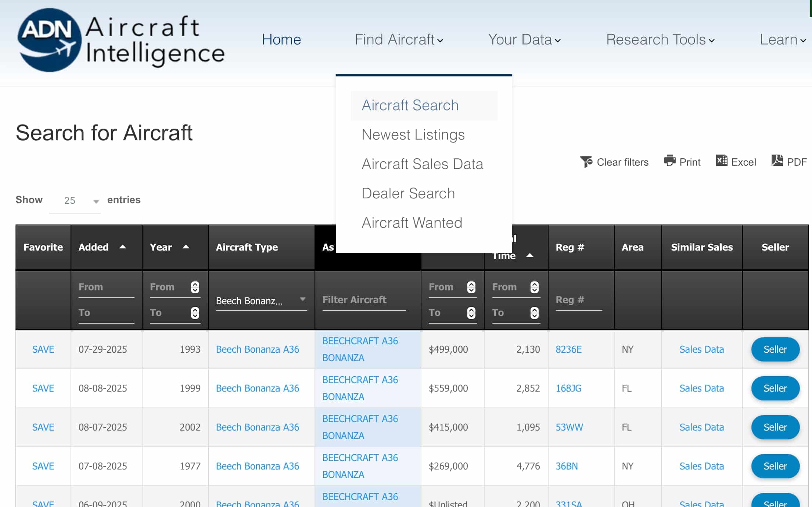Viewport: 812px width, 507px height.
Task: Step the Price To spinner
Action: (471, 313)
